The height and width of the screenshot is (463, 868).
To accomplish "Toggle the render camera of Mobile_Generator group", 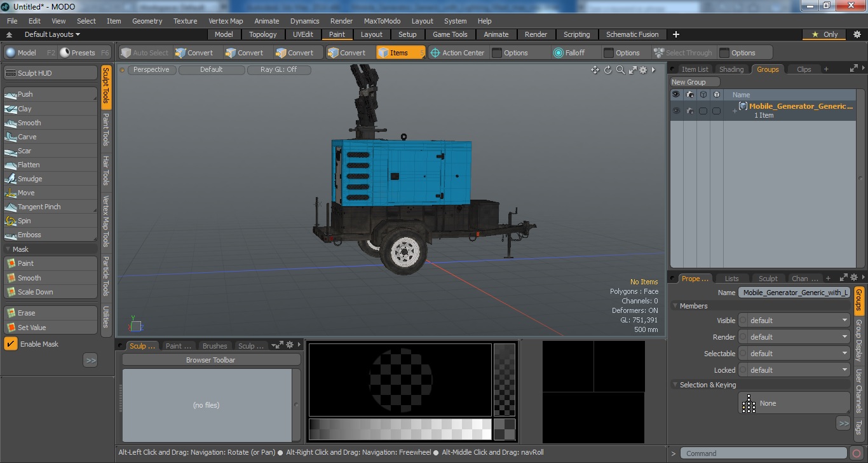I will (689, 111).
